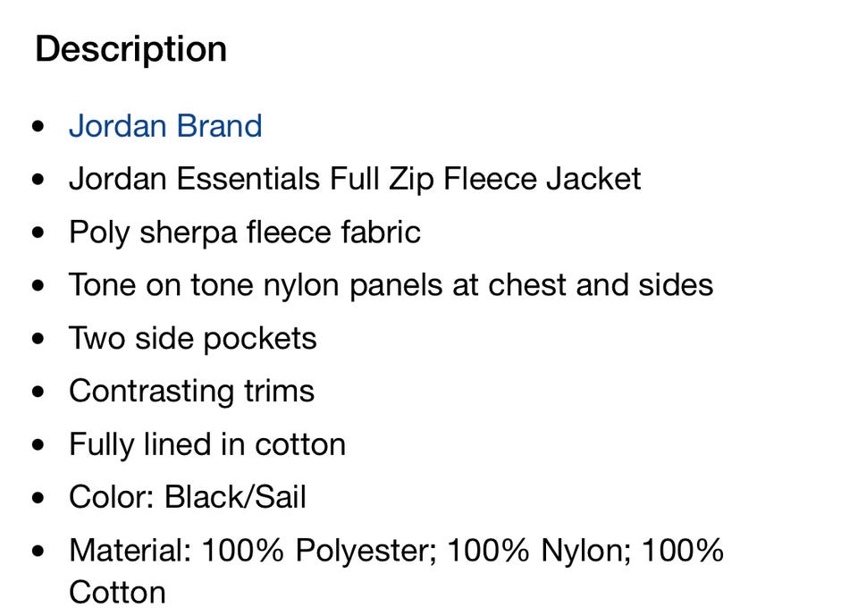Click the bullet beside Jordan Brand
This screenshot has height=616, width=858.
coord(38,126)
